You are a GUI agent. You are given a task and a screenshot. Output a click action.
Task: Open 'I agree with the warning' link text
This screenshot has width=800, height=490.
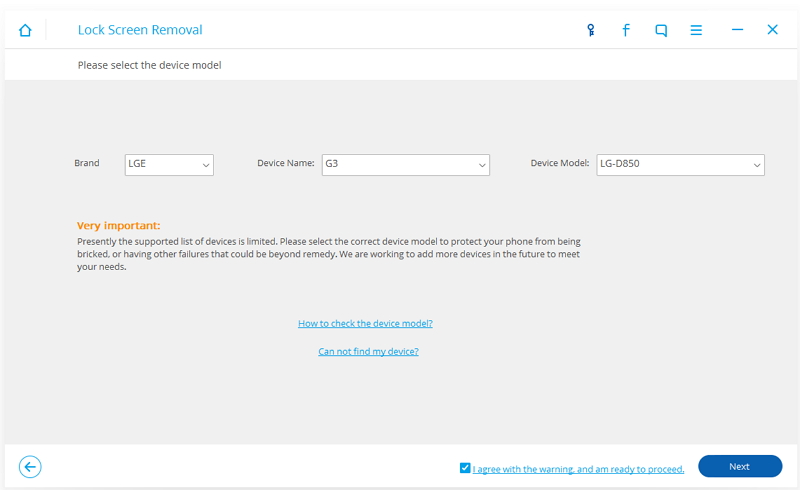pyautogui.click(x=578, y=469)
